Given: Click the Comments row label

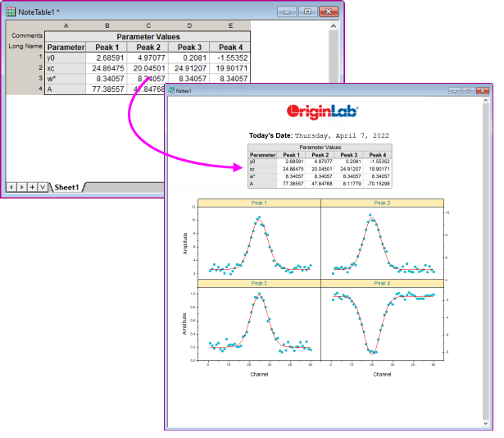Looking at the screenshot, I should 25,36.
